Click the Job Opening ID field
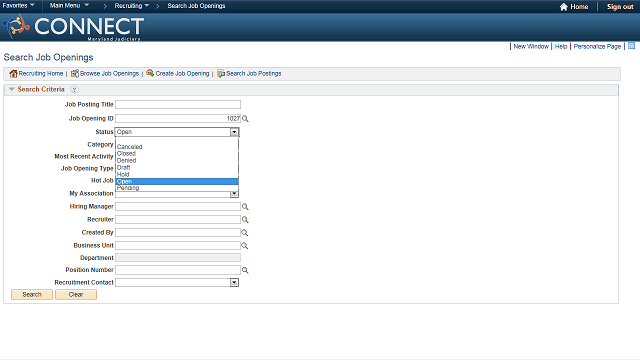Viewport: 640px width, 360px height. [x=178, y=118]
